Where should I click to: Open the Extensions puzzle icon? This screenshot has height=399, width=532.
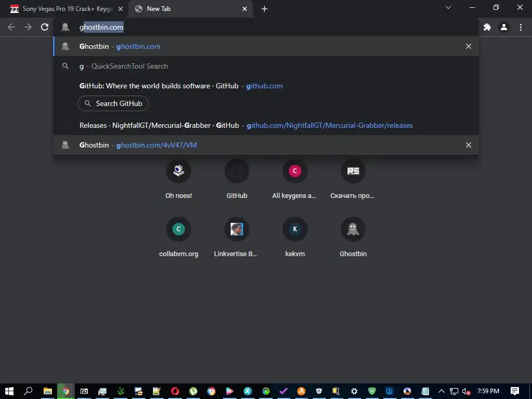pos(487,27)
